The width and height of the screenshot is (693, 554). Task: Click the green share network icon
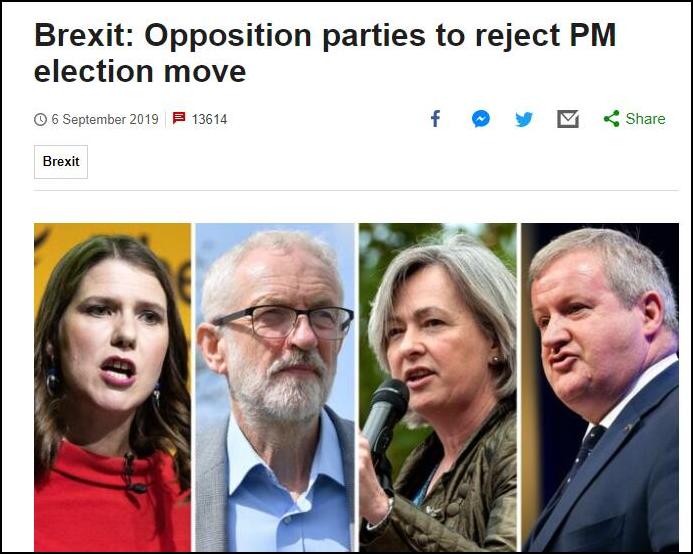click(x=611, y=119)
